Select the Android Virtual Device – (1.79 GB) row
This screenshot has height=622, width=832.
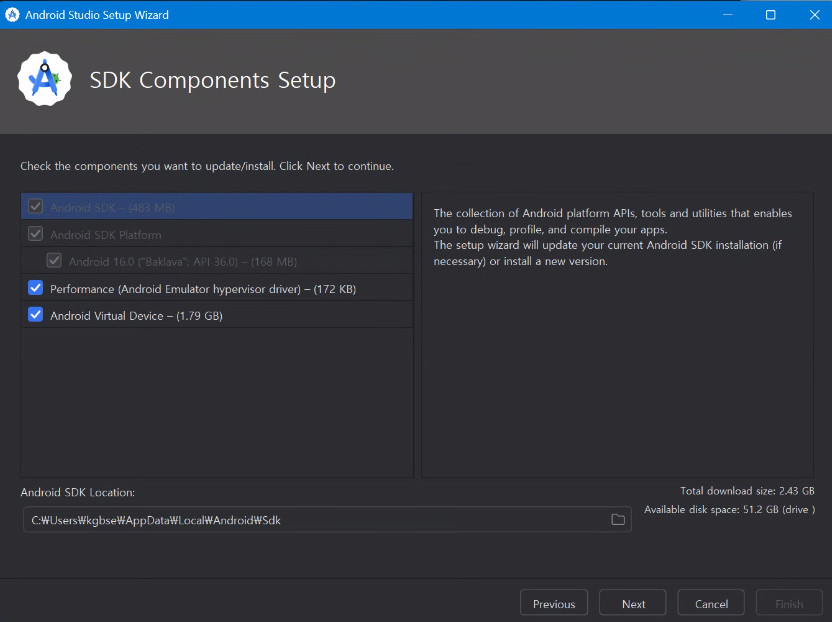click(x=216, y=315)
